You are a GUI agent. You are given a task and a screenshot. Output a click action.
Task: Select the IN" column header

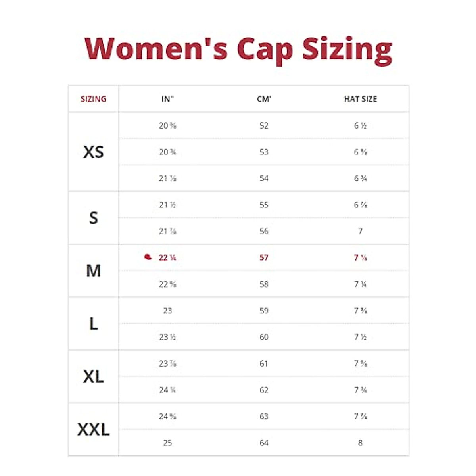click(x=167, y=99)
